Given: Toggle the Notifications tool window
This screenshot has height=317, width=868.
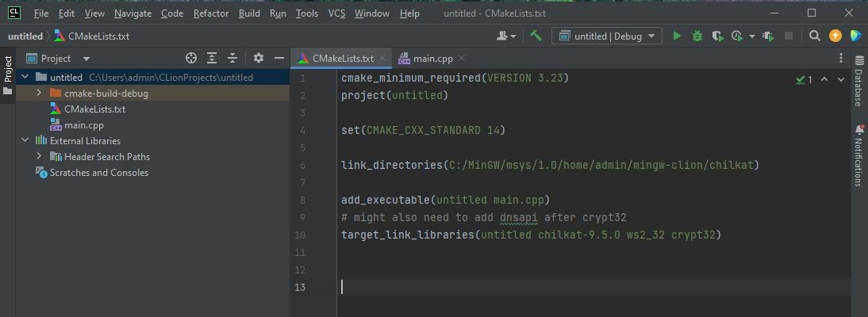Looking at the screenshot, I should coord(858,156).
